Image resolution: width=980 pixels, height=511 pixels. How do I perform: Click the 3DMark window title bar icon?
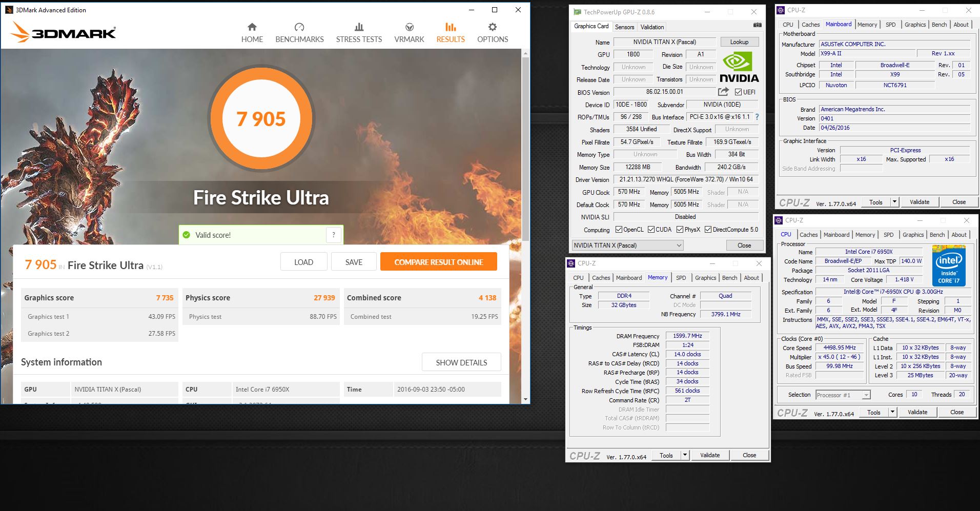tap(9, 10)
